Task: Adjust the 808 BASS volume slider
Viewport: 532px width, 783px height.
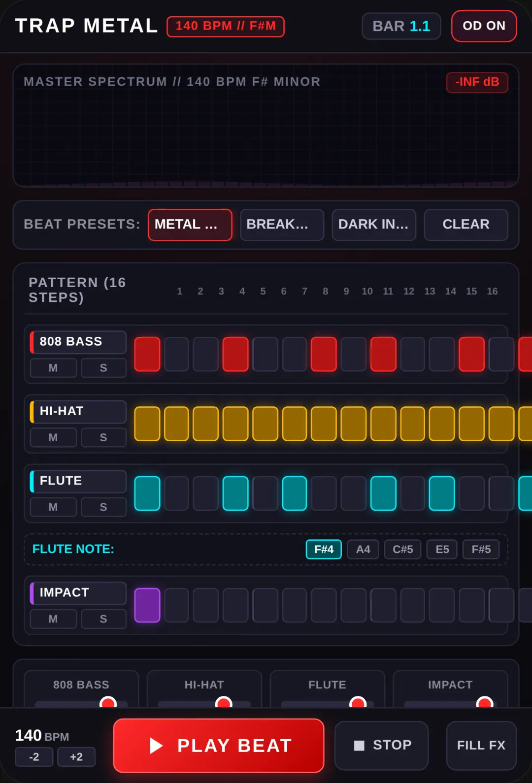Action: 81,704
